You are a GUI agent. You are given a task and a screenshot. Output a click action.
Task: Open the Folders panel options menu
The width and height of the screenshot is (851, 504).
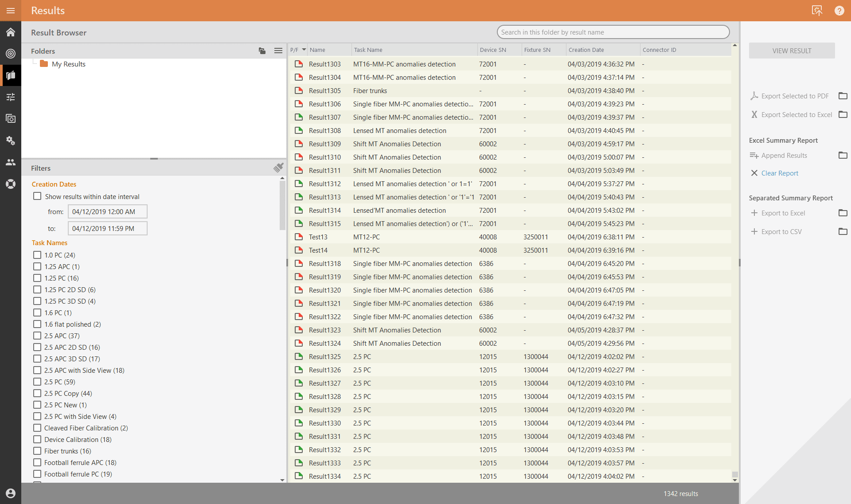coord(278,51)
